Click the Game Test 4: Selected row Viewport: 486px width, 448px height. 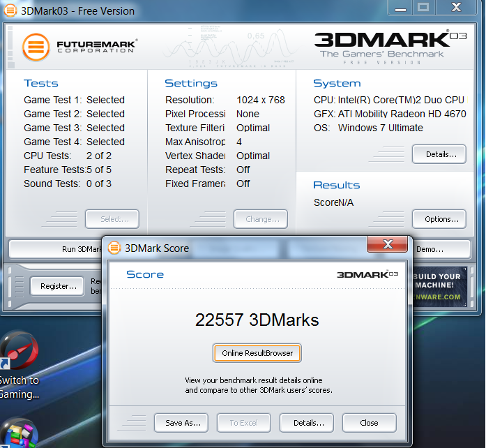(x=75, y=142)
